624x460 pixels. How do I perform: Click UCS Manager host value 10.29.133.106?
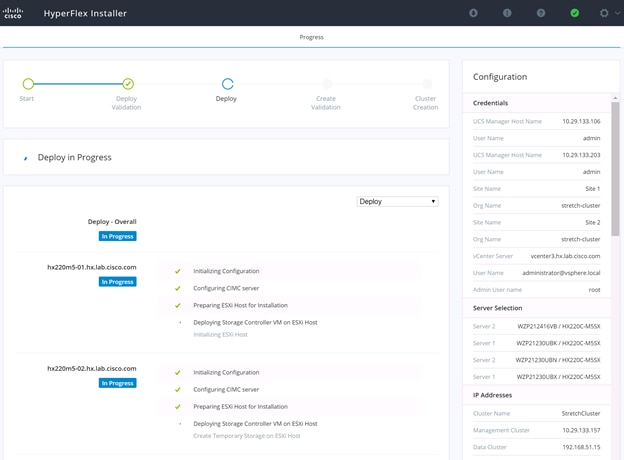(x=581, y=121)
